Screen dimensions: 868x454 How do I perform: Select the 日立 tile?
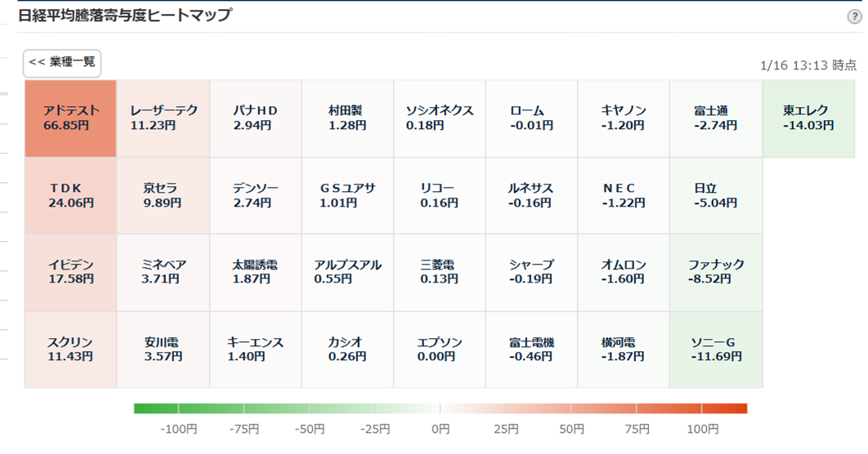click(x=716, y=196)
